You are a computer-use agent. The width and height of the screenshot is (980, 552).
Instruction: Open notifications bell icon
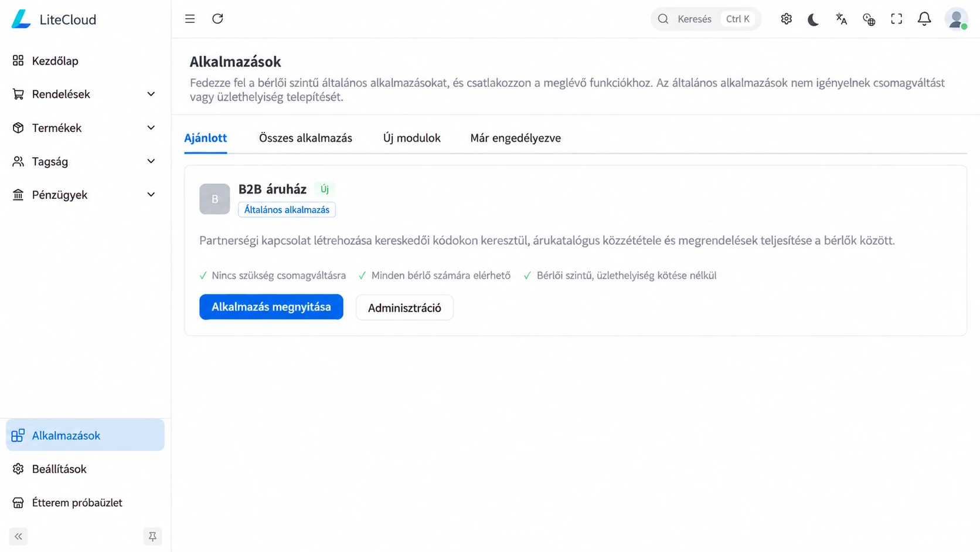[x=924, y=19]
